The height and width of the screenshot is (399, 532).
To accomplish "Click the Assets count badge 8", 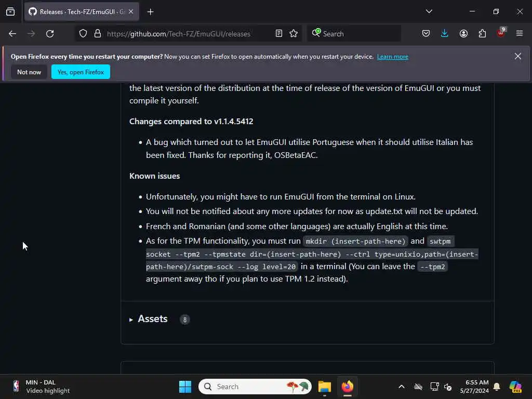I will pos(185,320).
